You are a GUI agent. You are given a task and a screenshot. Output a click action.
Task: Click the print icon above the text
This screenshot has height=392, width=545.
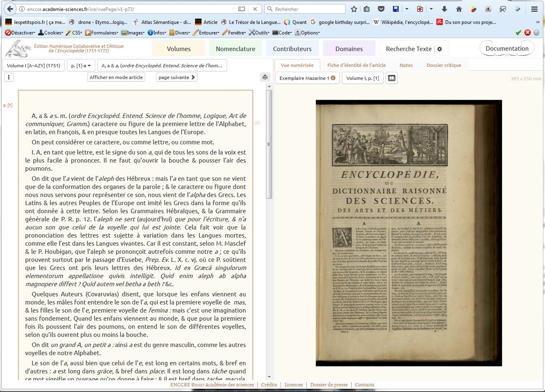click(x=265, y=77)
